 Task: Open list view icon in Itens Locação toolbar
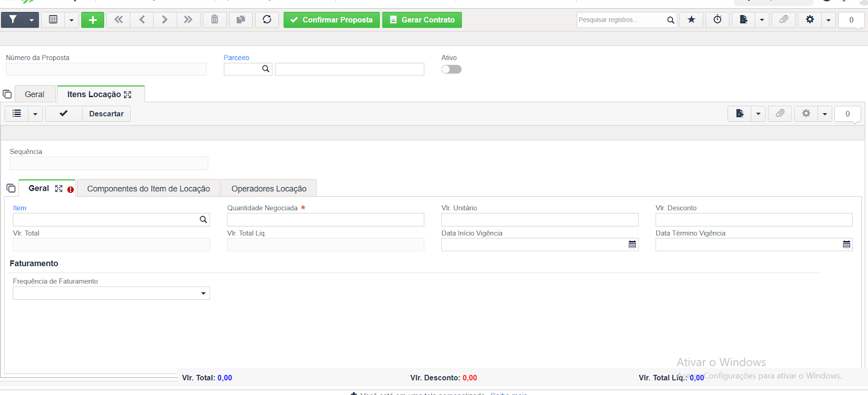tap(17, 114)
